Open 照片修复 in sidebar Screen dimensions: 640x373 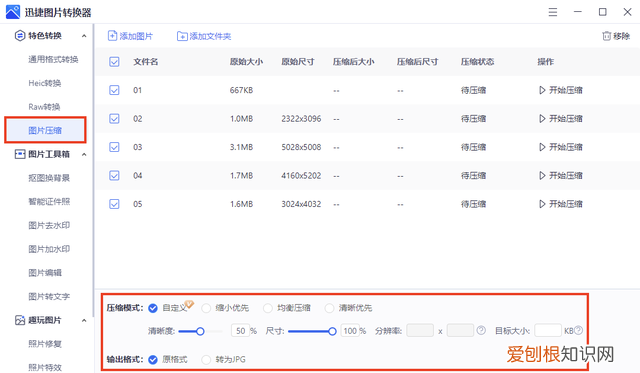pyautogui.click(x=45, y=344)
